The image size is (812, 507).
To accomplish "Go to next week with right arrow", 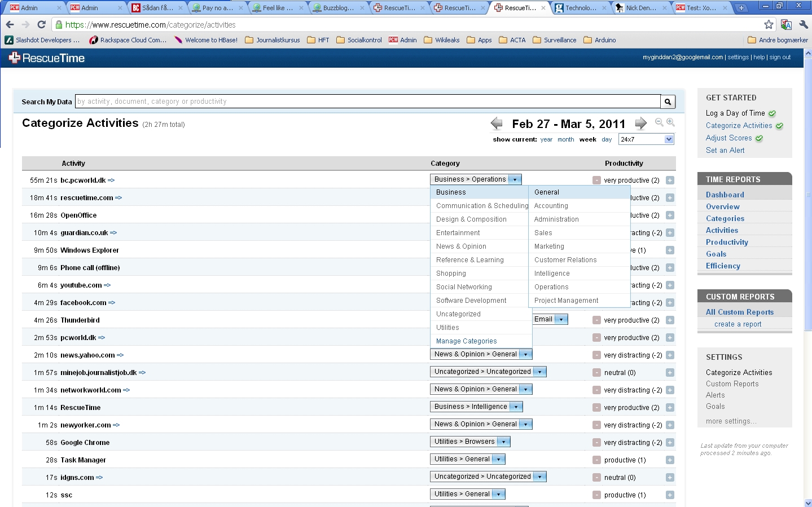I will [x=640, y=124].
